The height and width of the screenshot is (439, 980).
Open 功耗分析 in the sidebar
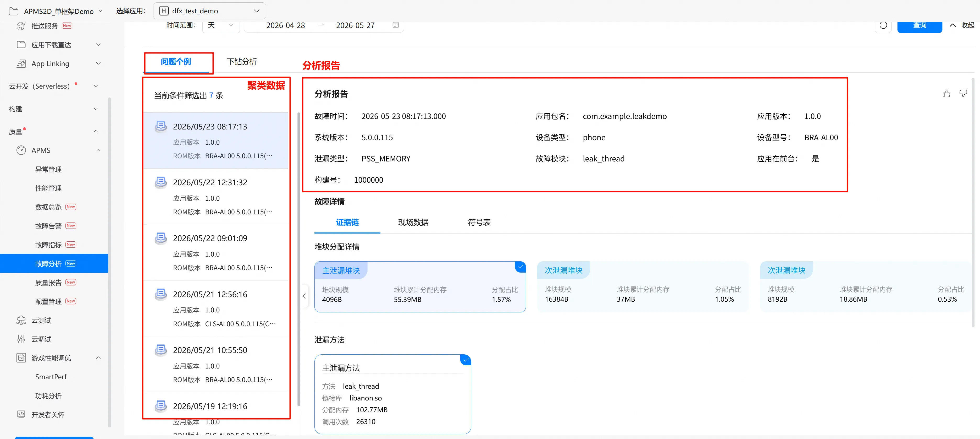[49, 395]
